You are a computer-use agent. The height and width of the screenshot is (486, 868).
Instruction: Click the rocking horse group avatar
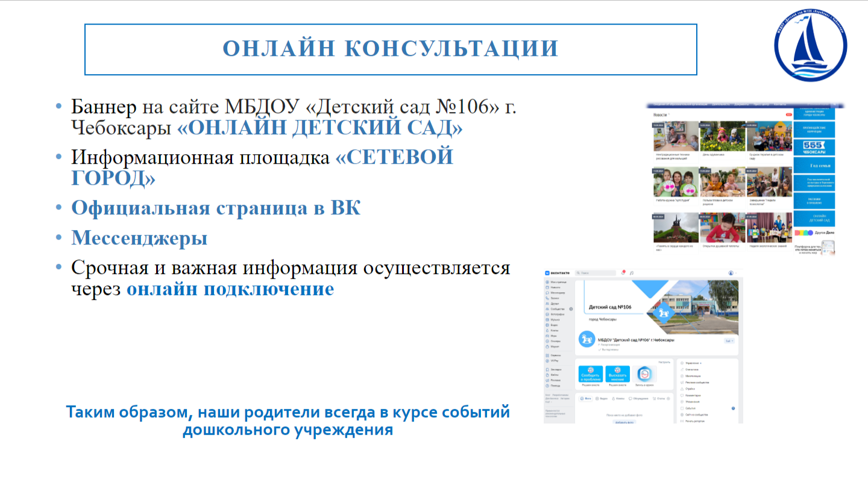pos(586,339)
